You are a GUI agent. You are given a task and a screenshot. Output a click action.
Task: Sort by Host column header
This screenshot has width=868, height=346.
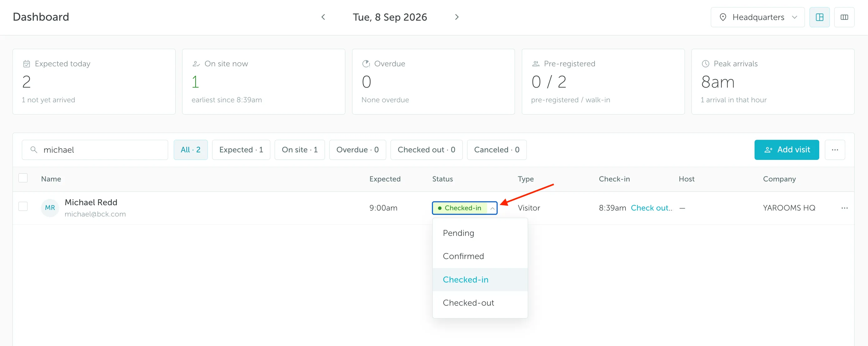click(686, 179)
